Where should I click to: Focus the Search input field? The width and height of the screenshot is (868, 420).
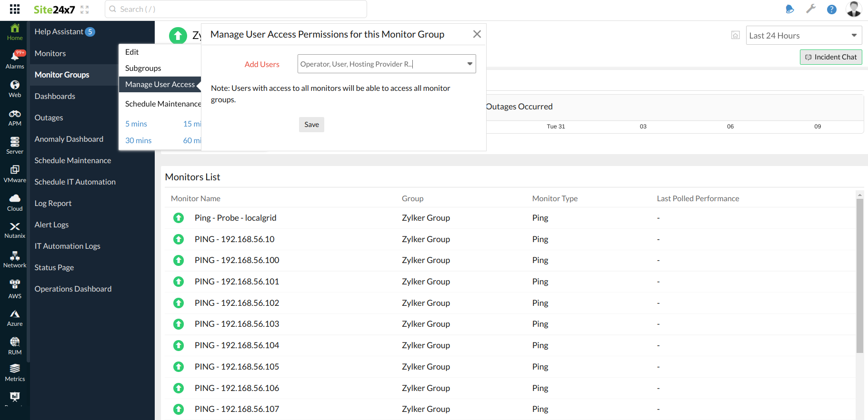coord(236,9)
